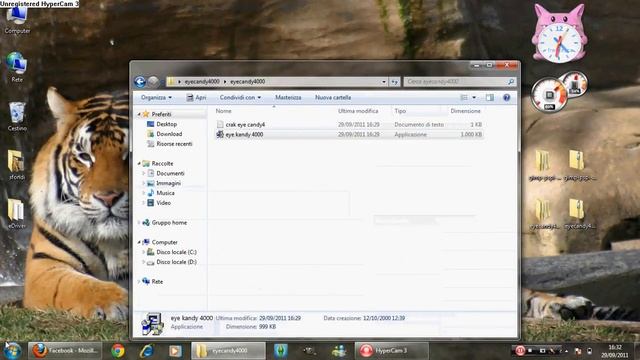Click the first eyecandy4000 breadcrumb segment
The height and width of the screenshot is (360, 640).
pyautogui.click(x=202, y=82)
